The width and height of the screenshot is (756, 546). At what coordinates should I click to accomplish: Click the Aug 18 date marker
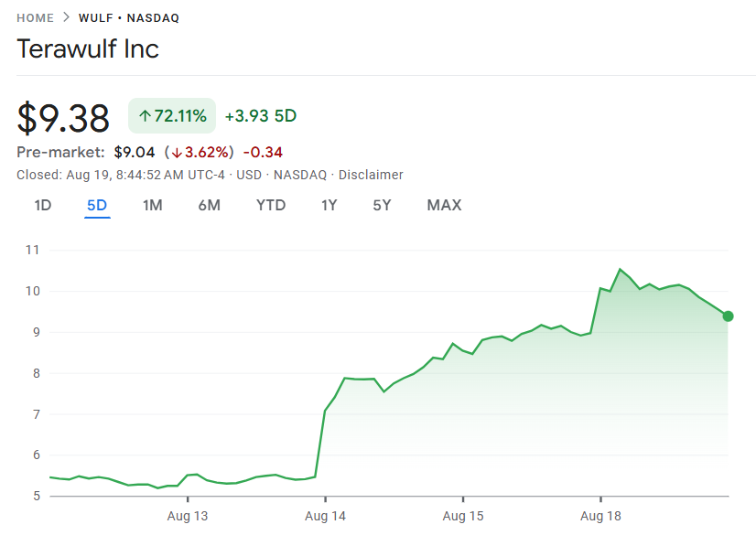599,516
